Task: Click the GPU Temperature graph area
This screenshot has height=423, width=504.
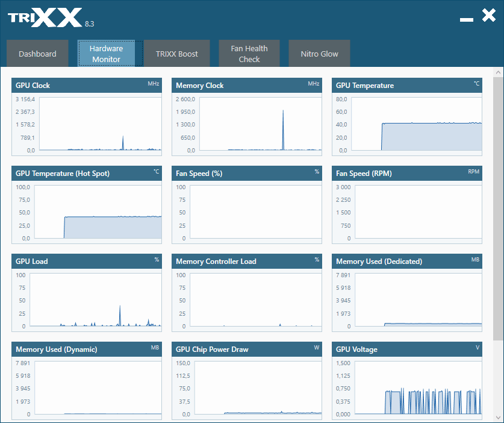Action: pyautogui.click(x=417, y=124)
